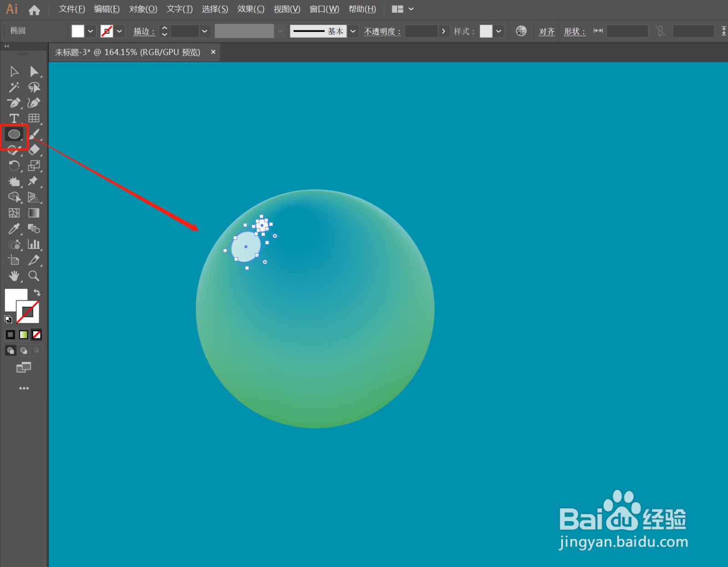728x567 pixels.
Task: Switch to the 未标题-3* document tab
Action: tap(128, 52)
